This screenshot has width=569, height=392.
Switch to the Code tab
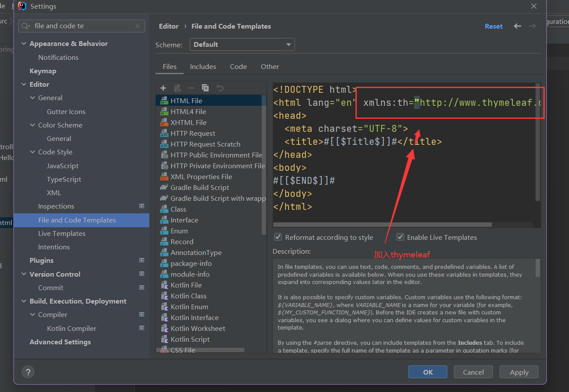point(238,66)
